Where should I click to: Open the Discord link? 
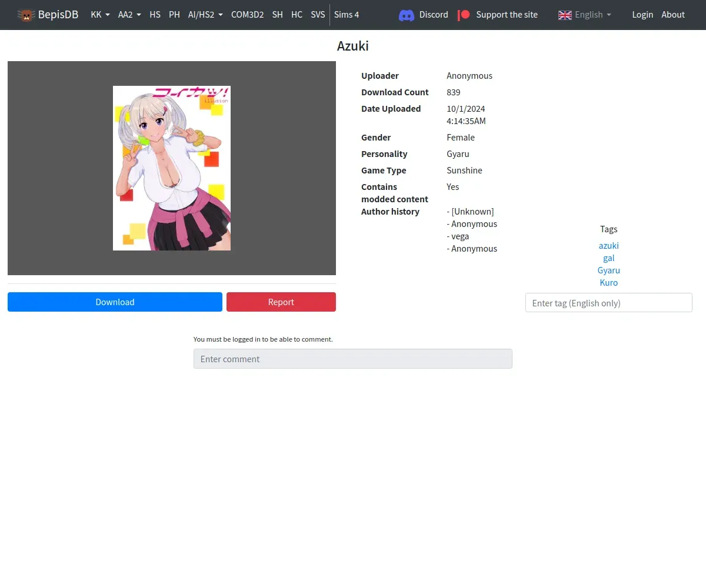pos(434,15)
